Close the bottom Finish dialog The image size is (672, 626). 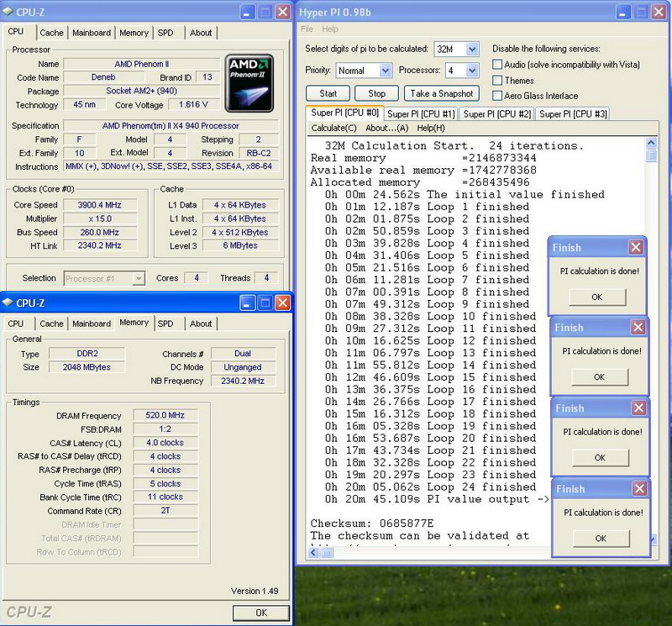click(638, 489)
